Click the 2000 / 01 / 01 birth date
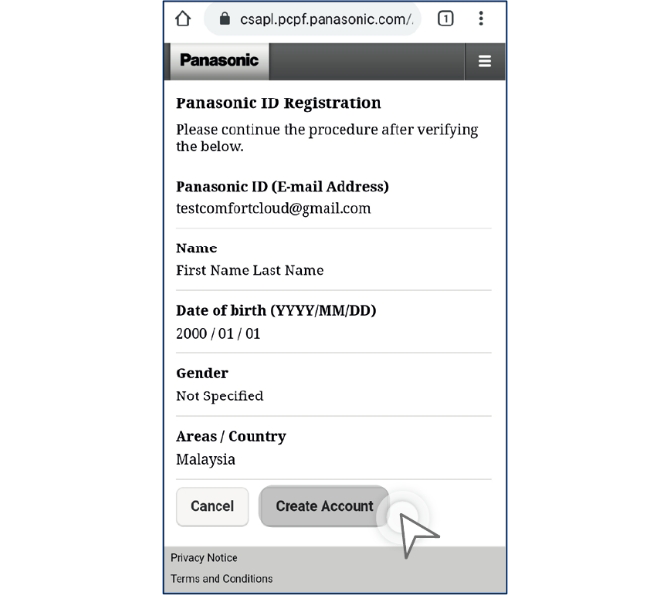This screenshot has height=595, width=670. click(x=218, y=334)
